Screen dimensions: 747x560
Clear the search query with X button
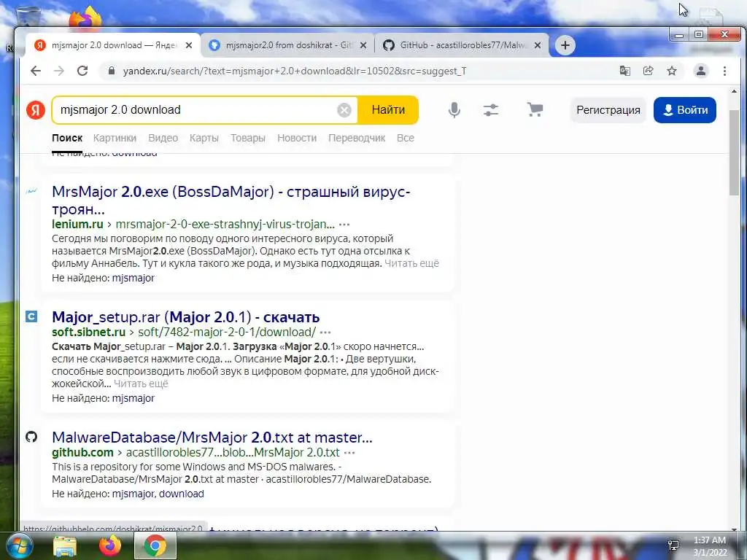(344, 110)
